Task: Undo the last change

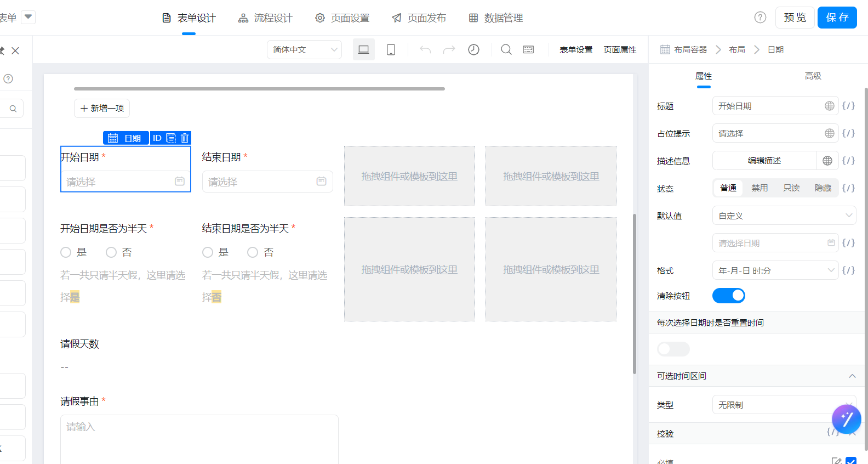Action: pos(425,49)
